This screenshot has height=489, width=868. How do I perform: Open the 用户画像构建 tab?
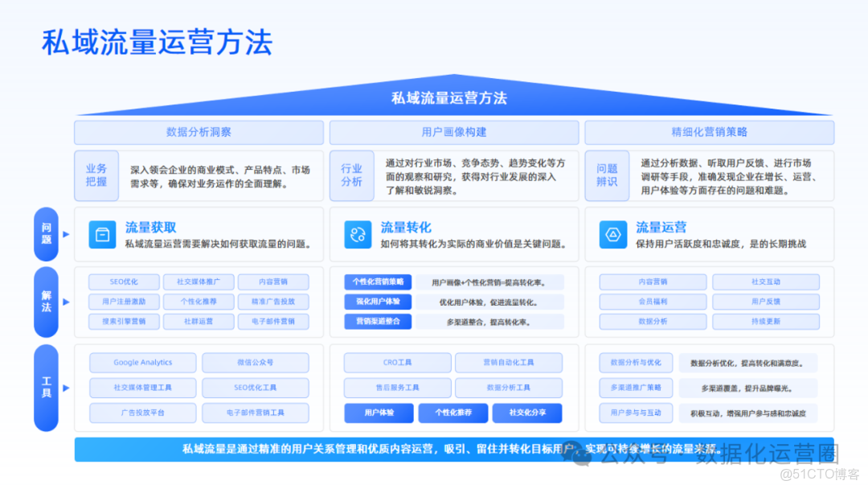tap(453, 132)
